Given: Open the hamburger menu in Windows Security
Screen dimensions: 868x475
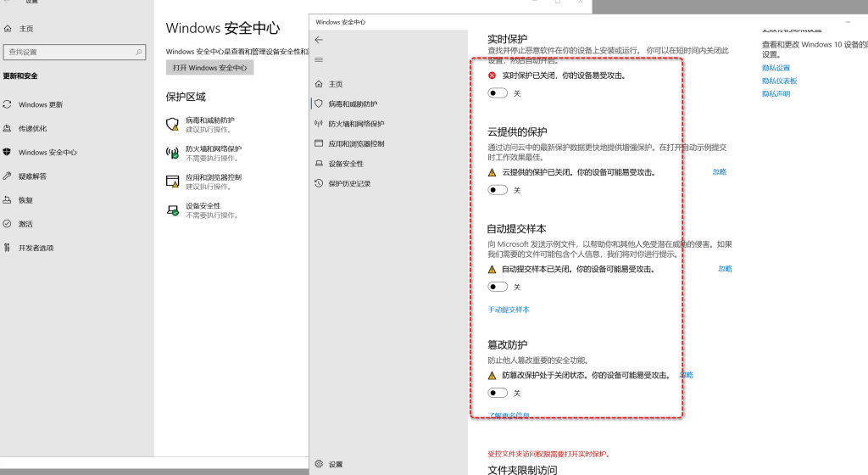Looking at the screenshot, I should (x=319, y=59).
